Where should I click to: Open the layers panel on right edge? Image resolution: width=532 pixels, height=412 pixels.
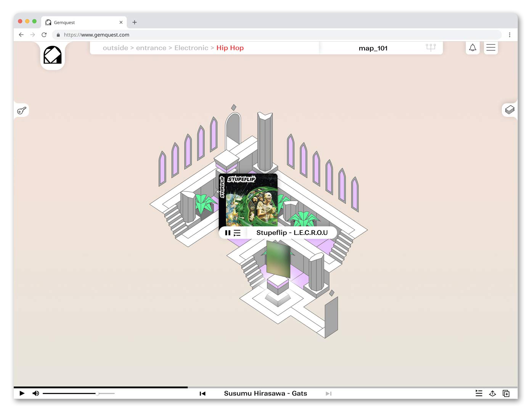(509, 110)
